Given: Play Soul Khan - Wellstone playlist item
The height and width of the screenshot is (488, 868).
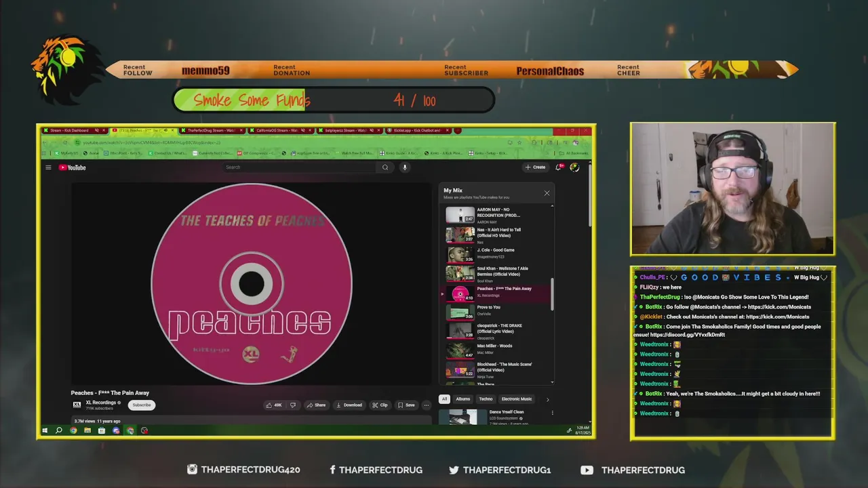Looking at the screenshot, I should point(495,273).
